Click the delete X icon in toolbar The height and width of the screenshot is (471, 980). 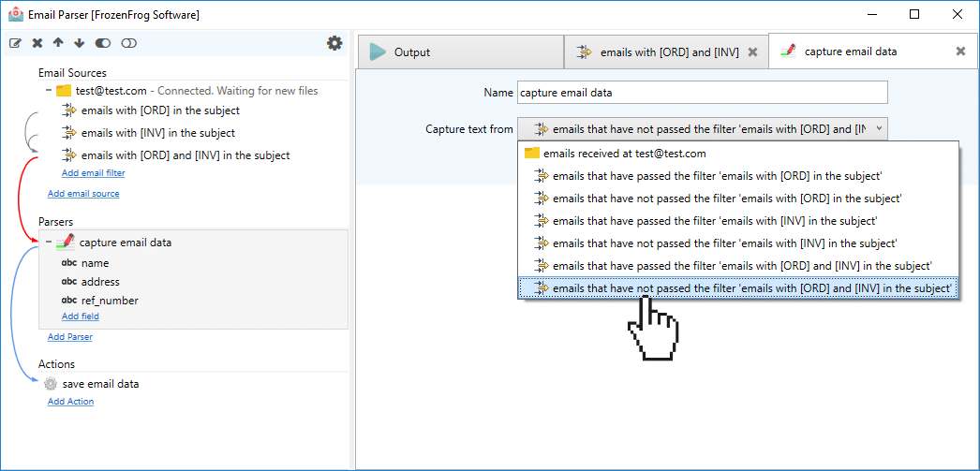tap(37, 43)
